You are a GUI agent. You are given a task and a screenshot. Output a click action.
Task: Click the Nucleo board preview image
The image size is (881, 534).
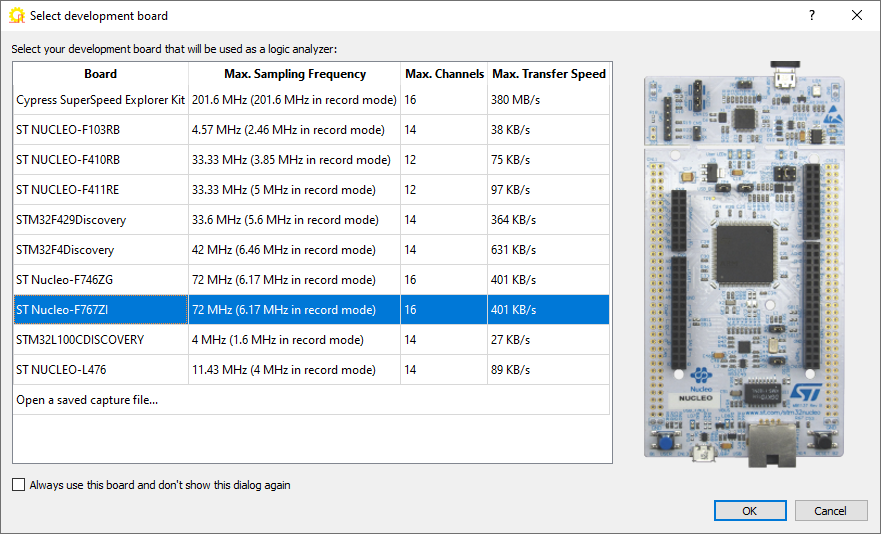tap(744, 264)
